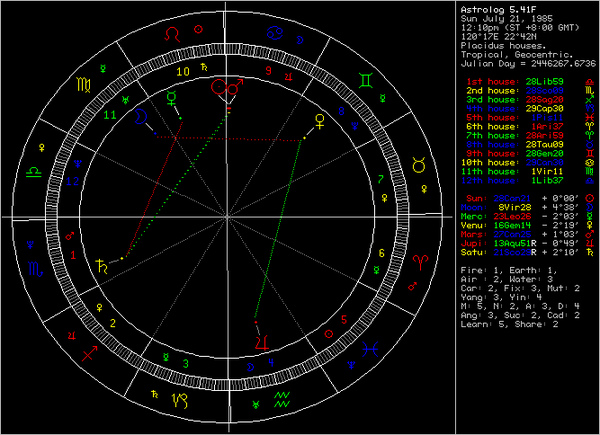Click house number 11 label
This screenshot has width=600, height=435.
pyautogui.click(x=110, y=115)
